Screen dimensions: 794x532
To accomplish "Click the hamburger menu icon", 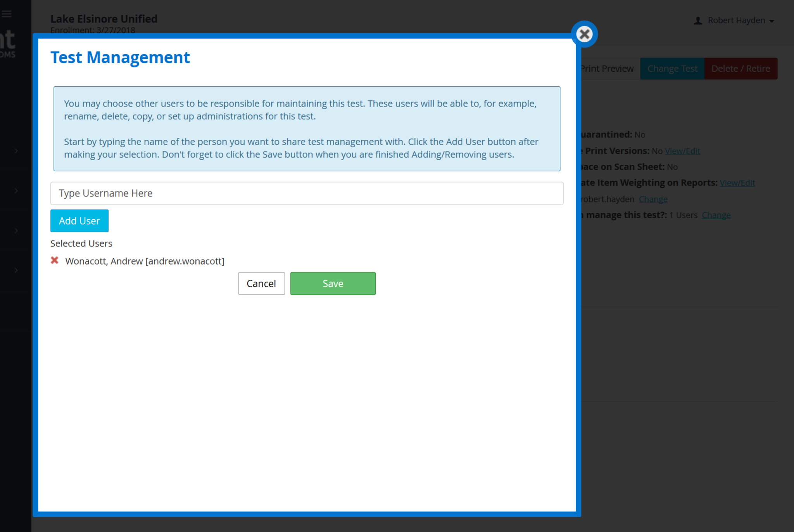I will tap(7, 14).
